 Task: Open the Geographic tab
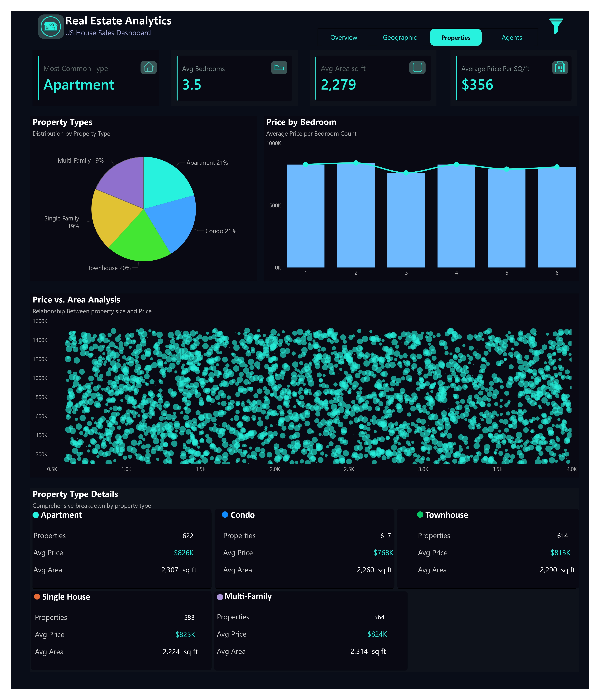click(x=400, y=37)
